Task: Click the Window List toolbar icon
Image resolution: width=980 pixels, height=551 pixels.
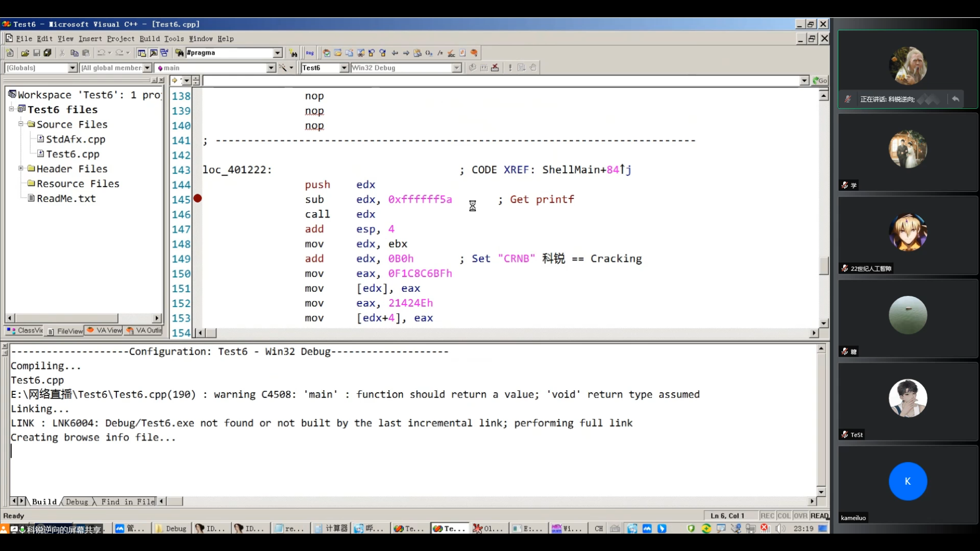Action: (164, 53)
